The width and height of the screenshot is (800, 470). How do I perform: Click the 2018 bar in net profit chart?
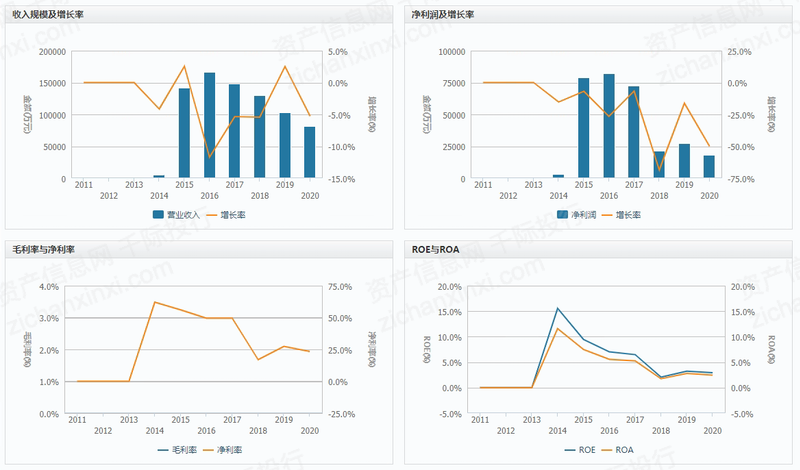click(x=659, y=164)
